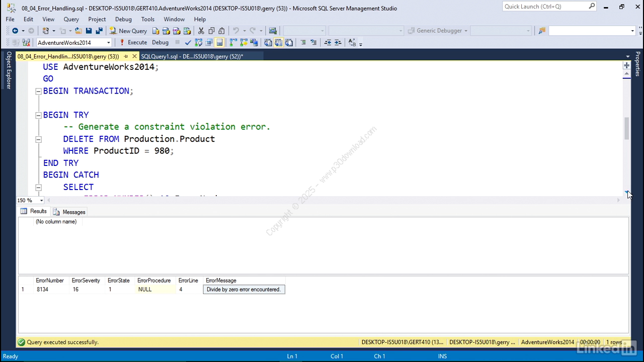Click the split-window icon above the editor scrollbar
Screen dimensions: 644x362
click(x=626, y=65)
